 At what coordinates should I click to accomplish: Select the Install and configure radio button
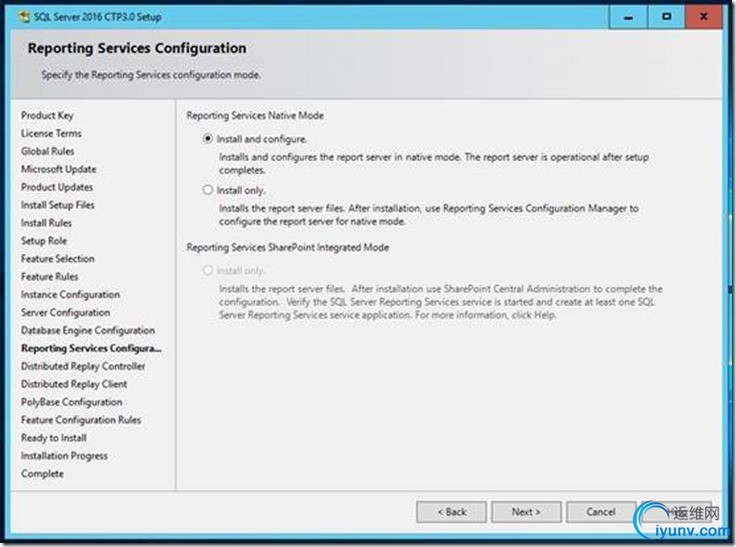tap(208, 139)
